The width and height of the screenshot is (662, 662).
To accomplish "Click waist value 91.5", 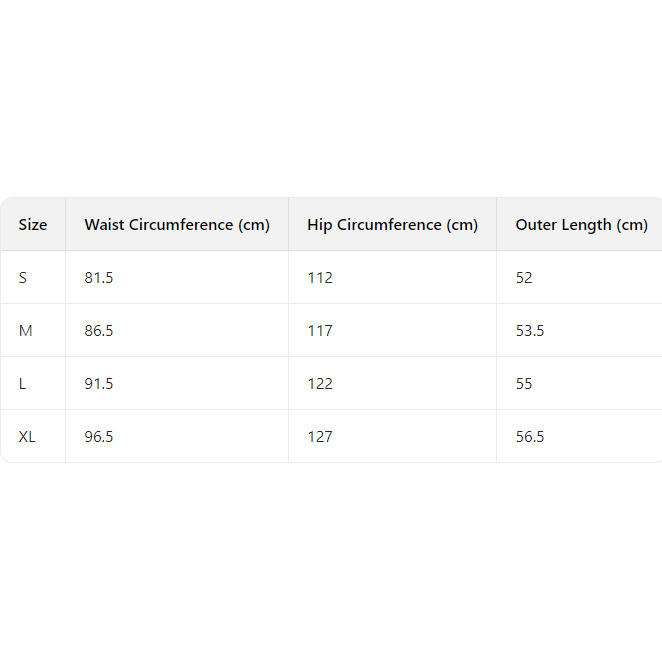I will (x=99, y=384).
